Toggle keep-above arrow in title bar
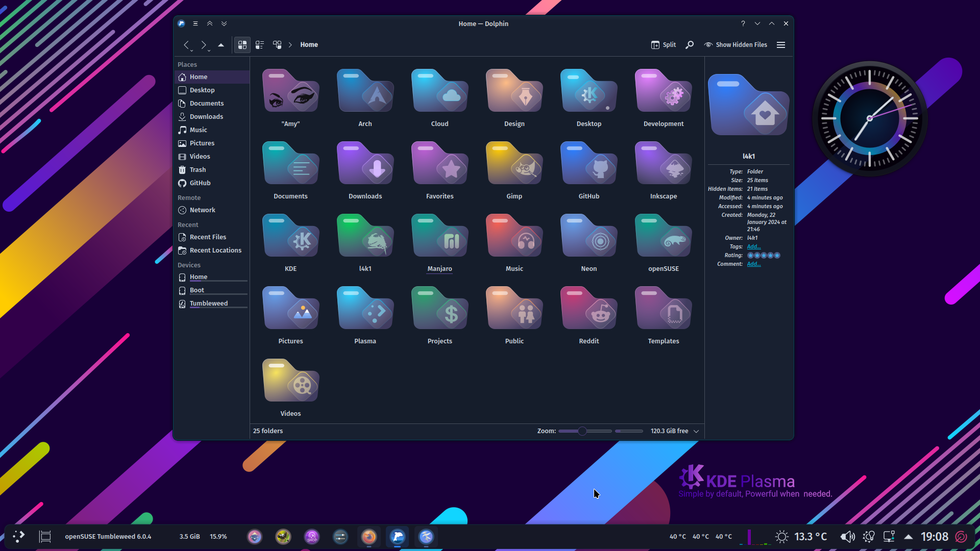The width and height of the screenshot is (980, 551). 210,23
